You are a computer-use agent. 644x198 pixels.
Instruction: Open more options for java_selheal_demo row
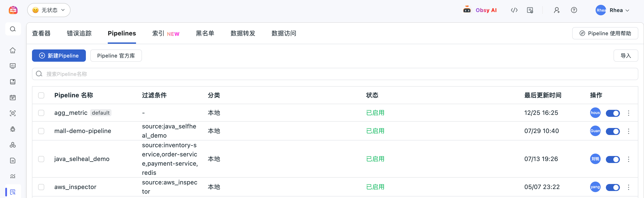(628, 159)
